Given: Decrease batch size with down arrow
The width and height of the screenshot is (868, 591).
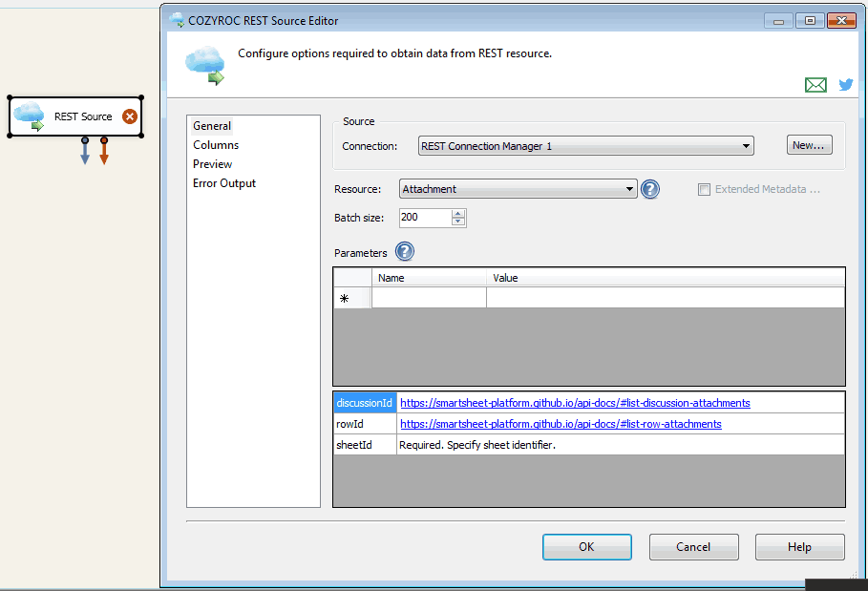Looking at the screenshot, I should click(x=457, y=222).
